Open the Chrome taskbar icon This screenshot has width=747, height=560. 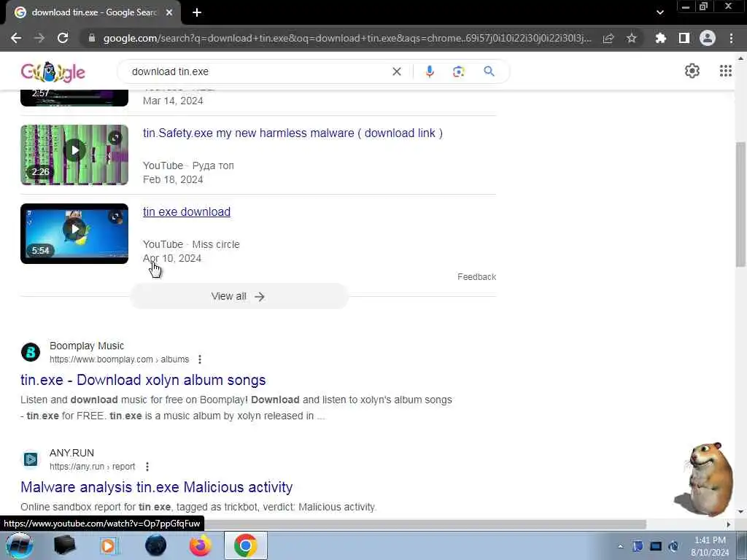click(246, 545)
